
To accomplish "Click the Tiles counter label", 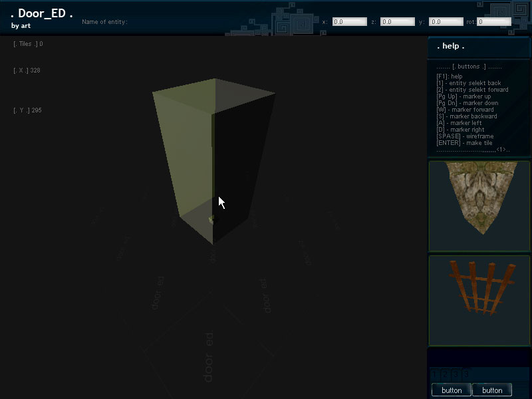I will (x=28, y=44).
